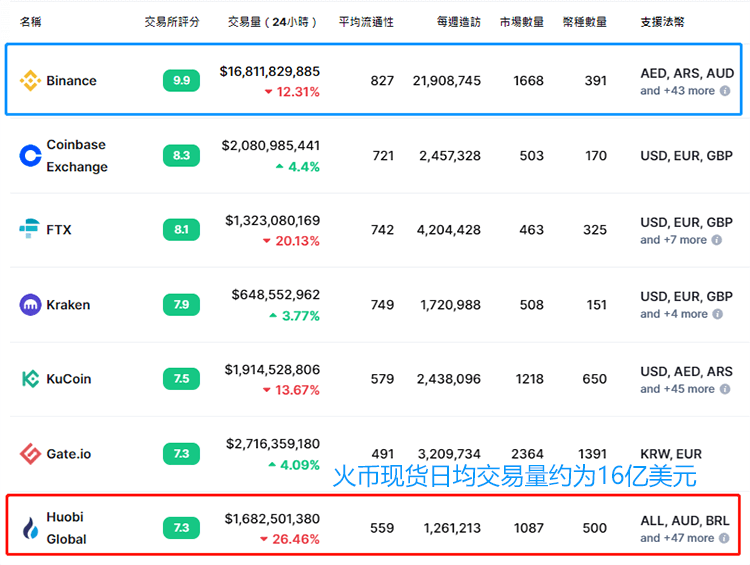Sort by 支援法幣 column header
Image resolution: width=750 pixels, height=565 pixels.
click(x=662, y=22)
